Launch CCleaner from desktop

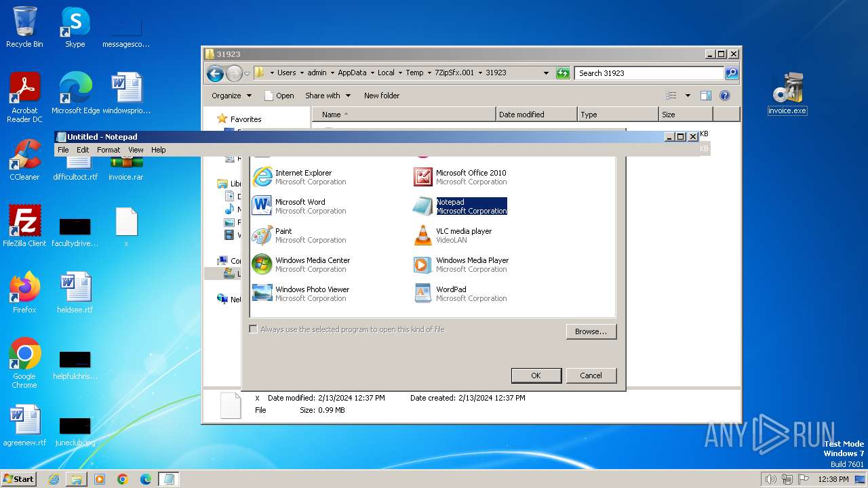24,160
